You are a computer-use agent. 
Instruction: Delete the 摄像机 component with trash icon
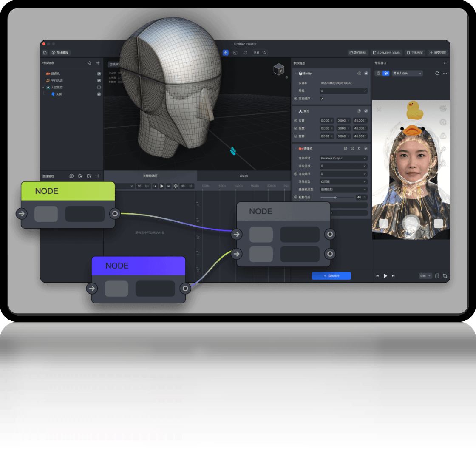359,149
